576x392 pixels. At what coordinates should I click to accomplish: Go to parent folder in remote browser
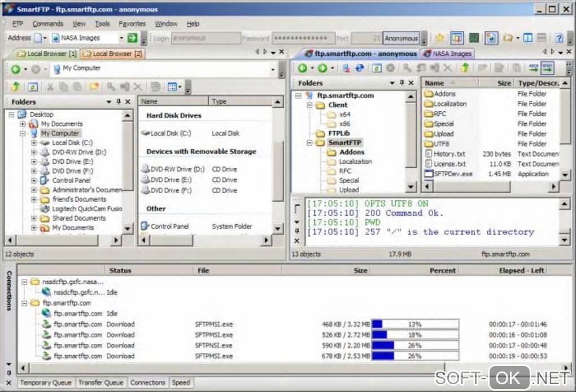tap(465, 68)
